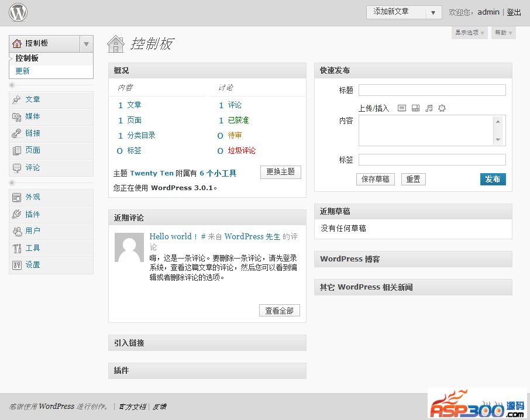Click the users icon beside 用户
Viewport: 530px width, 420px height.
coord(16,231)
